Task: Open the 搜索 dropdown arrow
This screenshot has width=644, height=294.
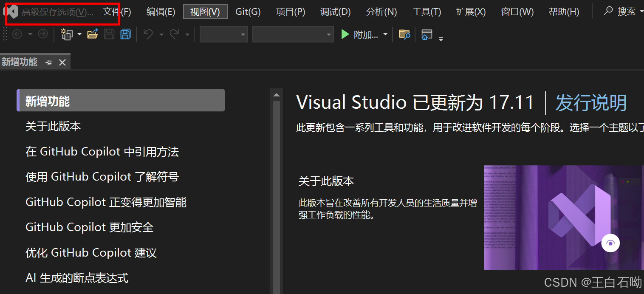Action: pyautogui.click(x=641, y=11)
